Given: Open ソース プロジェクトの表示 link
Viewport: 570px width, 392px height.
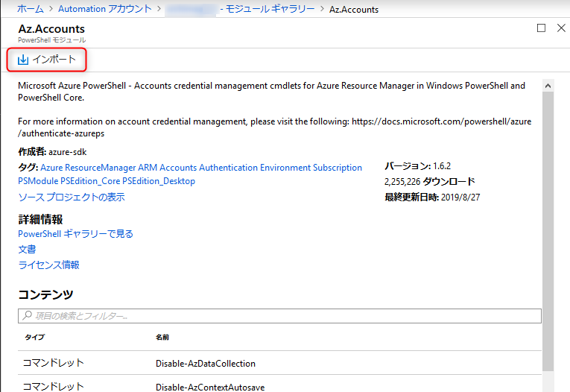Looking at the screenshot, I should click(x=72, y=197).
